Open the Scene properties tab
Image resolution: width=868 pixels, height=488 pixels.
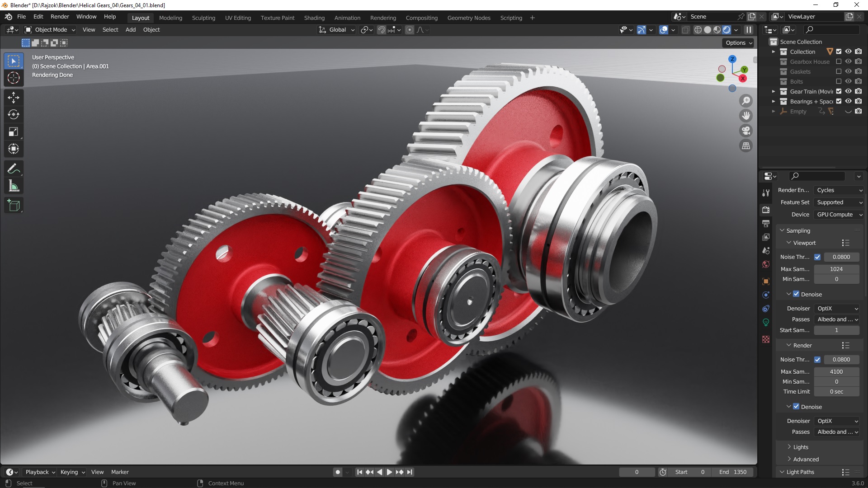tap(766, 250)
